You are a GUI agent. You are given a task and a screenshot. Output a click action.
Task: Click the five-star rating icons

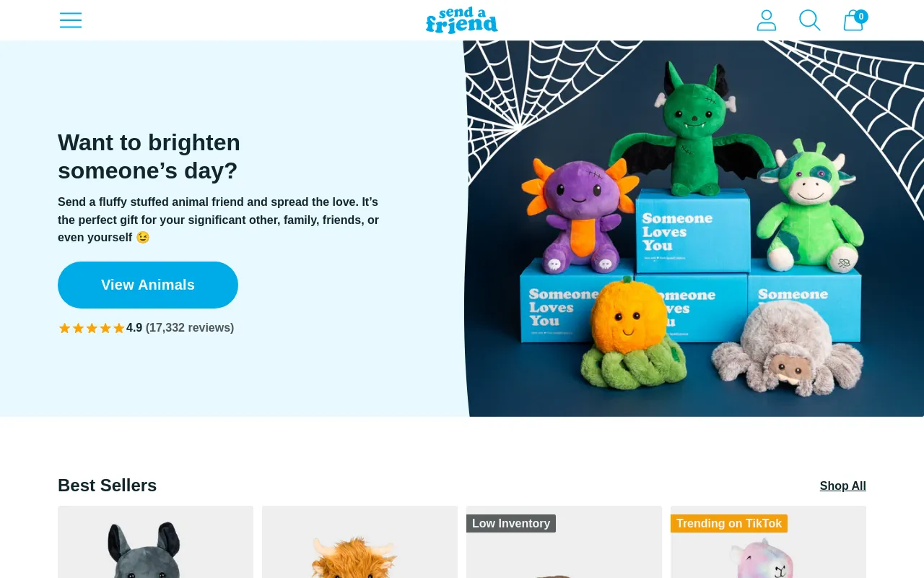click(92, 328)
